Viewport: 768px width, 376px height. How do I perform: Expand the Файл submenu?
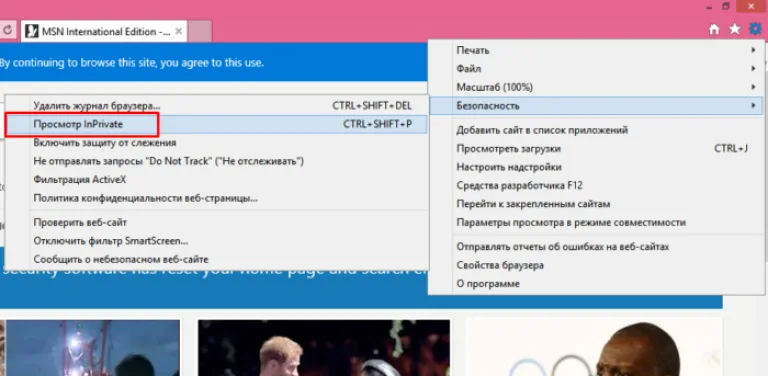click(596, 69)
